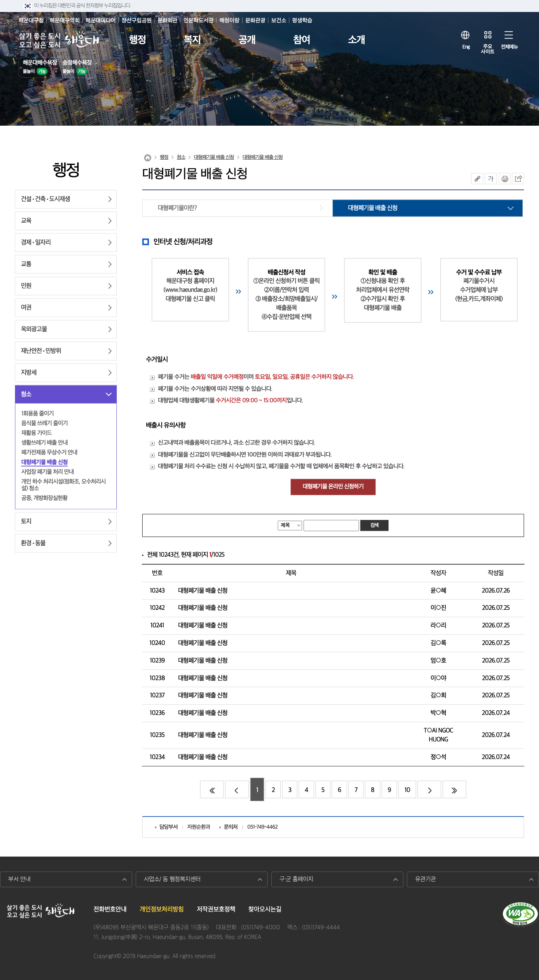Click the 검색 search button
This screenshot has width=539, height=980.
point(374,526)
